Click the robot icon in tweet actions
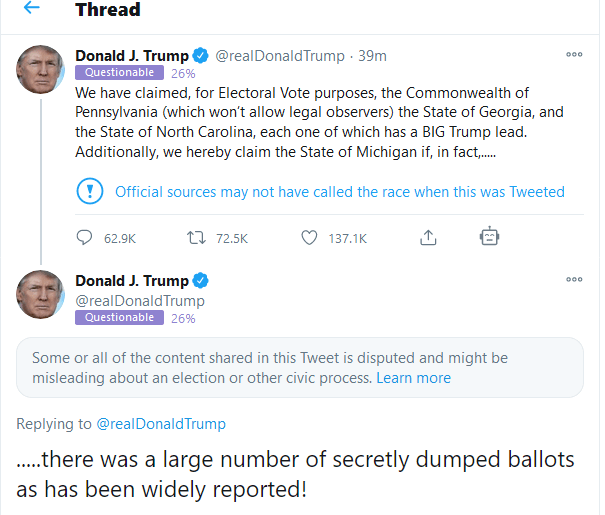 click(x=489, y=237)
